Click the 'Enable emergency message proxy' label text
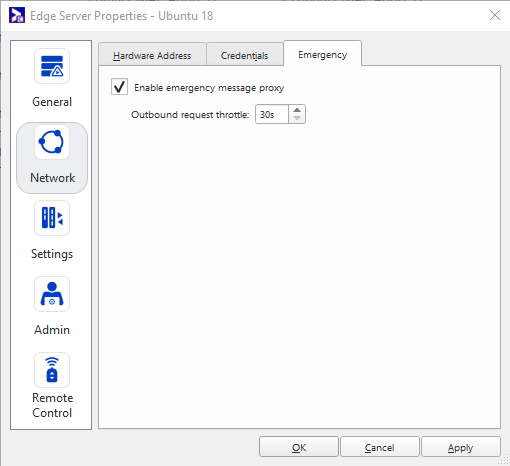Image resolution: width=510 pixels, height=466 pixels. coord(209,88)
